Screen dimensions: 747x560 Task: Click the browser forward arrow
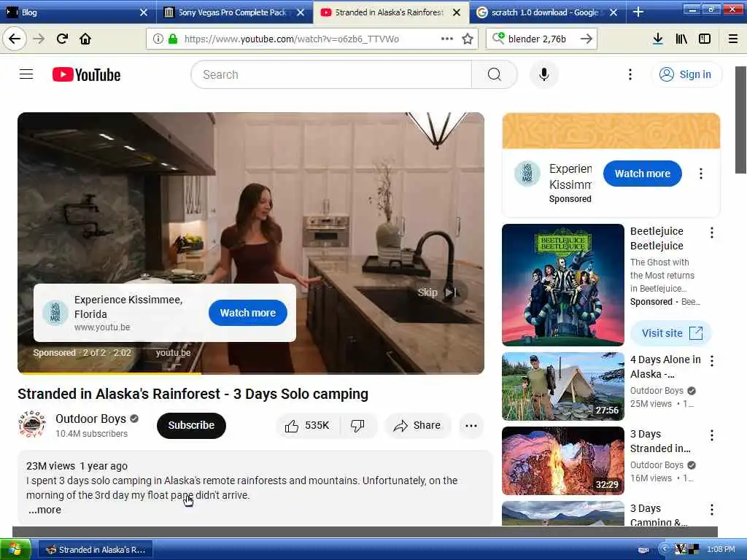pos(39,39)
